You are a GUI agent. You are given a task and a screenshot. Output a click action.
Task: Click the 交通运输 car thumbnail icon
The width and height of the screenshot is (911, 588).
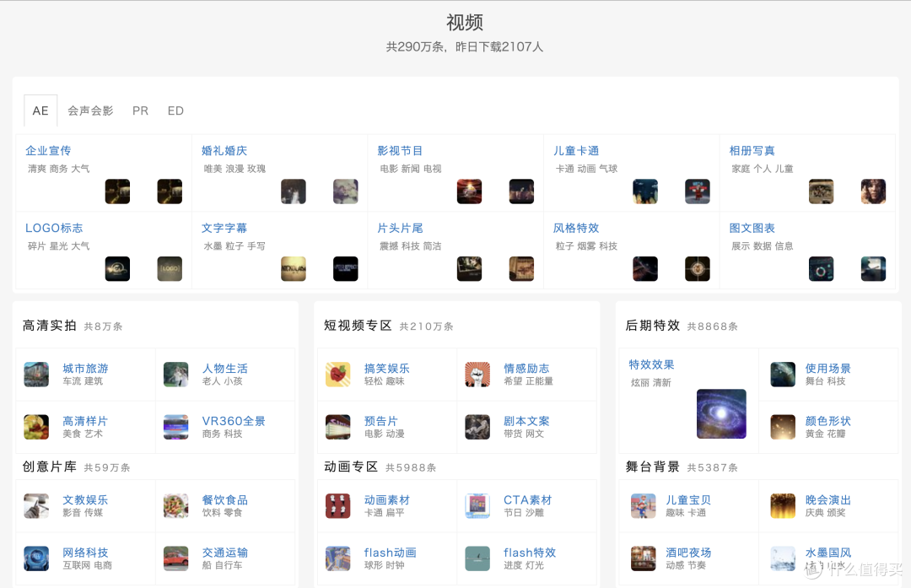tap(175, 558)
